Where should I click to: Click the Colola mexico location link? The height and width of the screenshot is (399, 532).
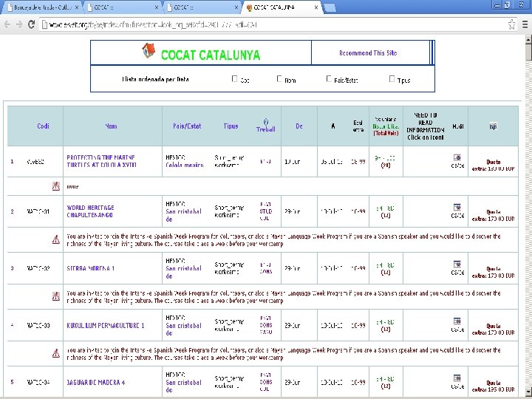185,166
